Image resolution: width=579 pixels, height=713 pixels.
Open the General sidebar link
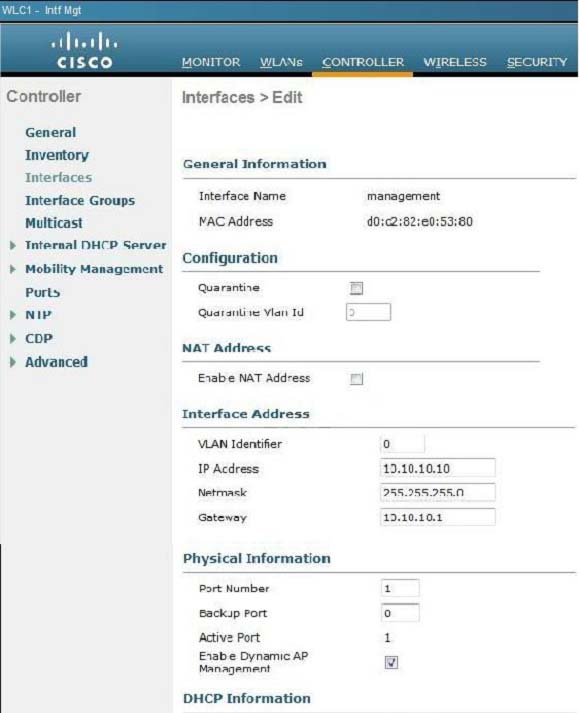pos(50,132)
